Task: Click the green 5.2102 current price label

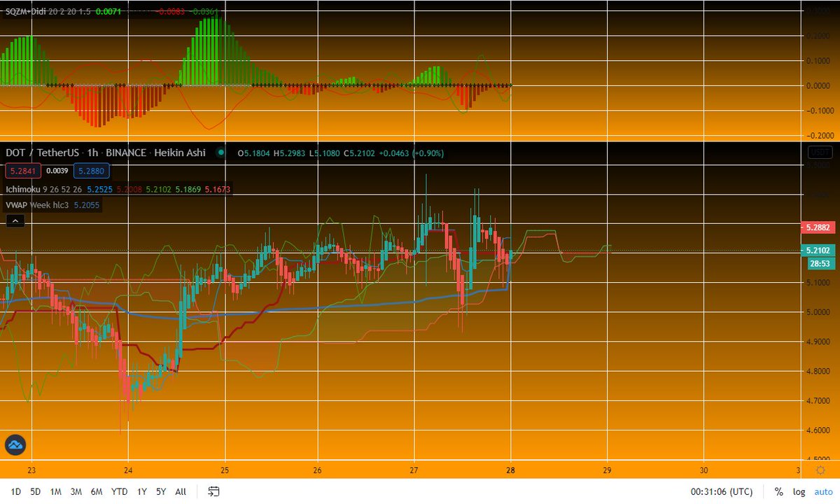Action: point(818,250)
